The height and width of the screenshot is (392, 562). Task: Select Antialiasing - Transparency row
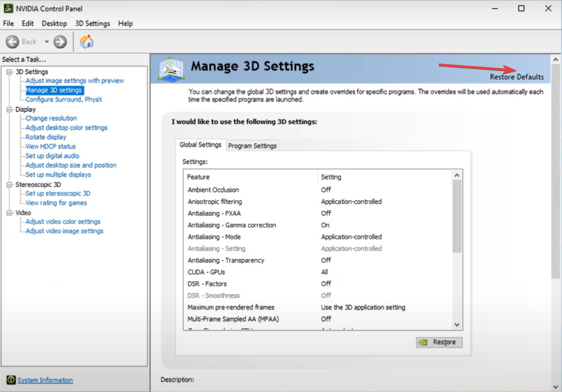click(318, 261)
